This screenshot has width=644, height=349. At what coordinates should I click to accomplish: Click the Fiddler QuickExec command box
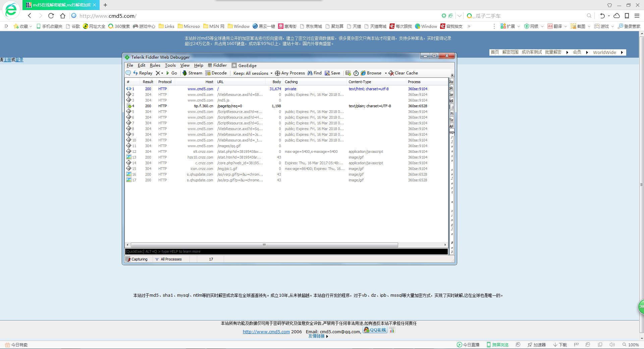click(x=286, y=251)
